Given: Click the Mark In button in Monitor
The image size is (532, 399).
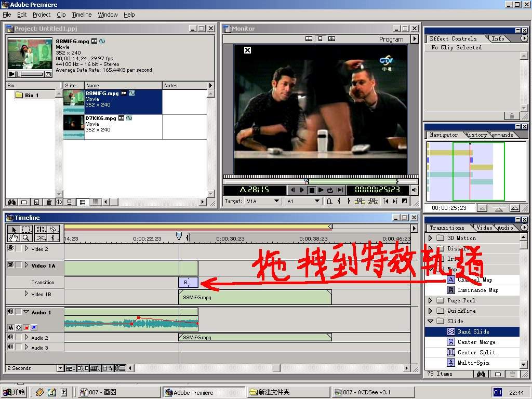Looking at the screenshot, I should (x=339, y=201).
